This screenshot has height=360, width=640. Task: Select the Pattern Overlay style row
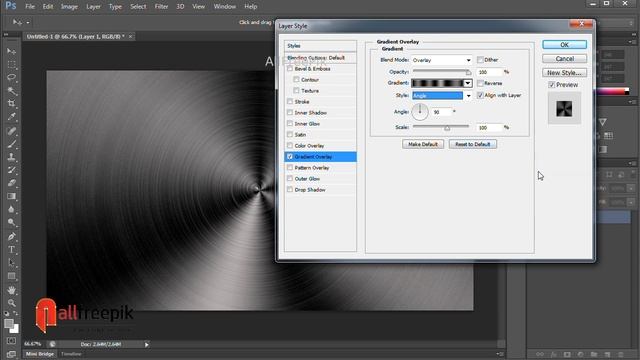click(320, 168)
